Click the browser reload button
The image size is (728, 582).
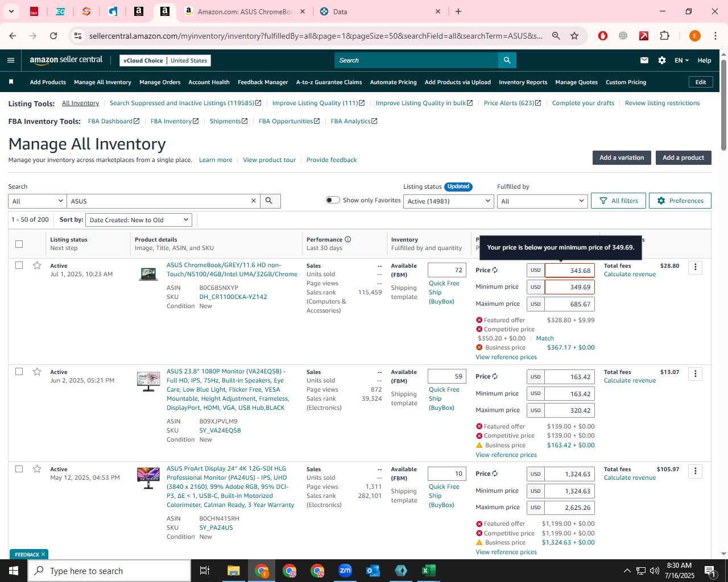point(53,36)
